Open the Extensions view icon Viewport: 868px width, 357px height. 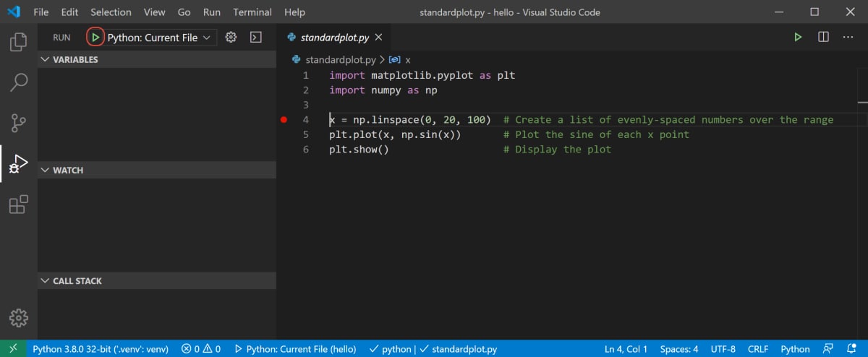coord(18,205)
